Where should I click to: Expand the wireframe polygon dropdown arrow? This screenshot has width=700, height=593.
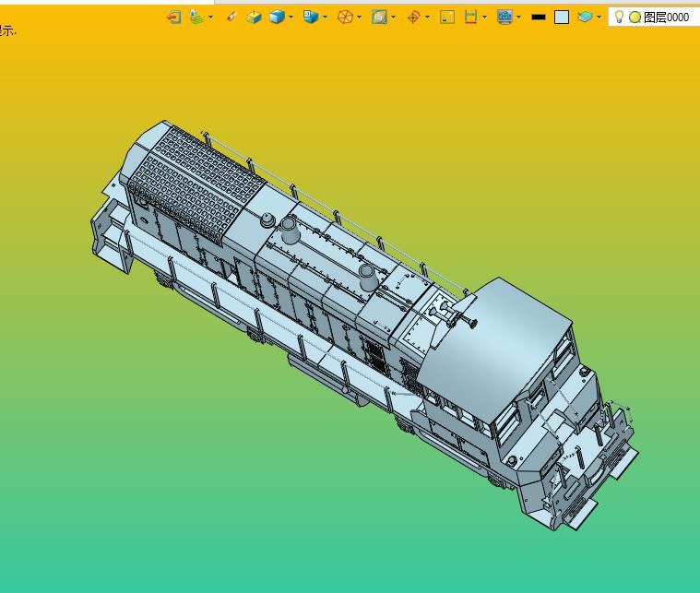tap(359, 18)
